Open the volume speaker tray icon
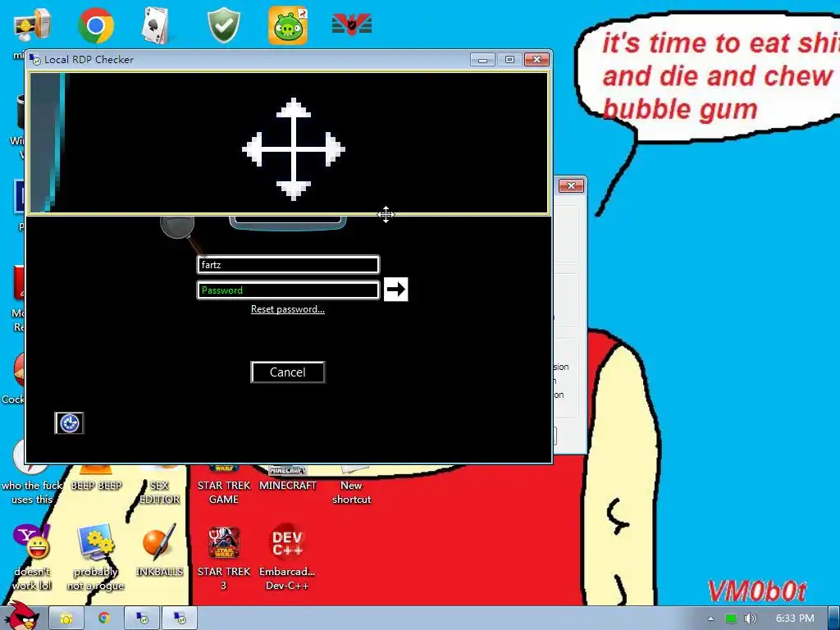Screen dimensions: 840x630 [750, 619]
